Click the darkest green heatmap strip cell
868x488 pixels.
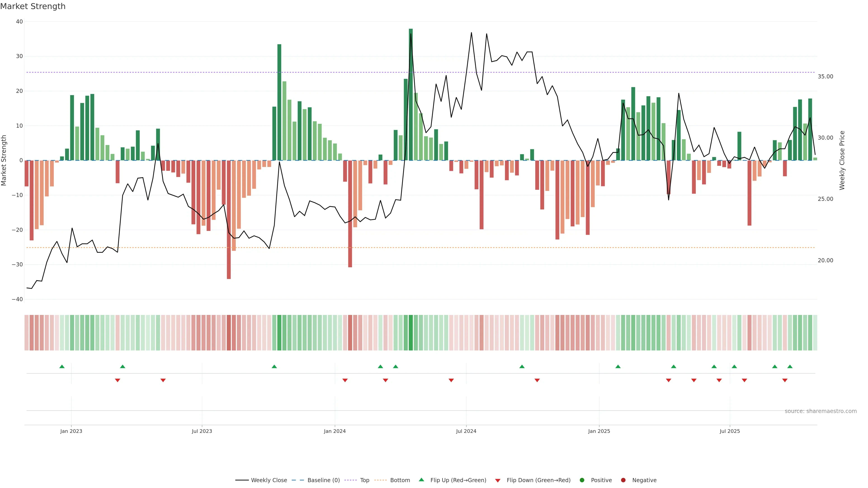click(x=411, y=333)
